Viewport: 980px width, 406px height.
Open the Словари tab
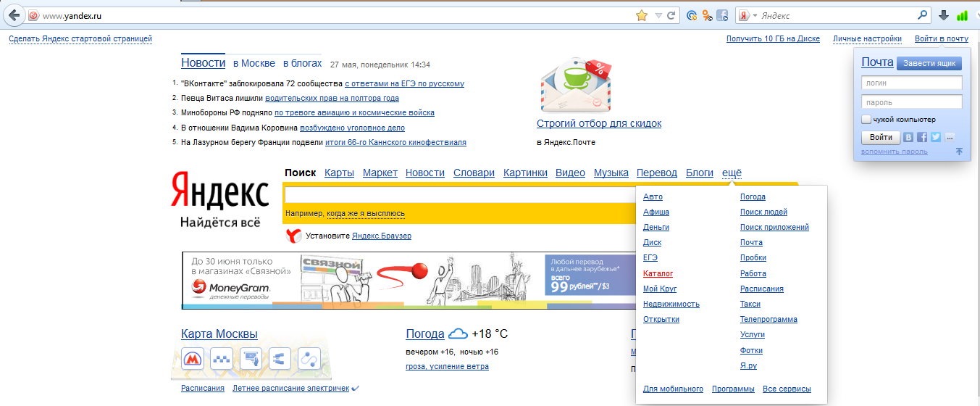(x=474, y=173)
